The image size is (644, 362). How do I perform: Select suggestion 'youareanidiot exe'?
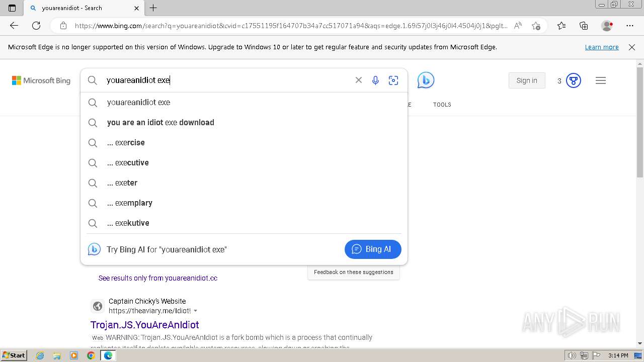244,102
